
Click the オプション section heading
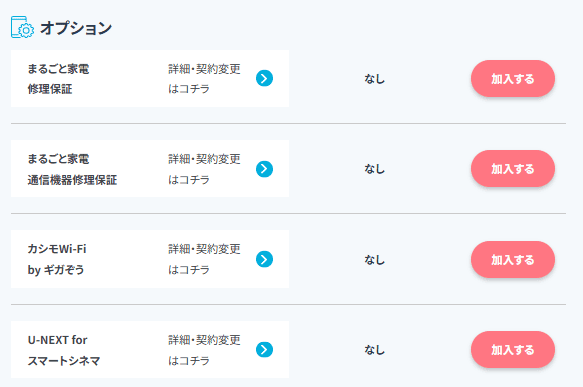tap(76, 28)
